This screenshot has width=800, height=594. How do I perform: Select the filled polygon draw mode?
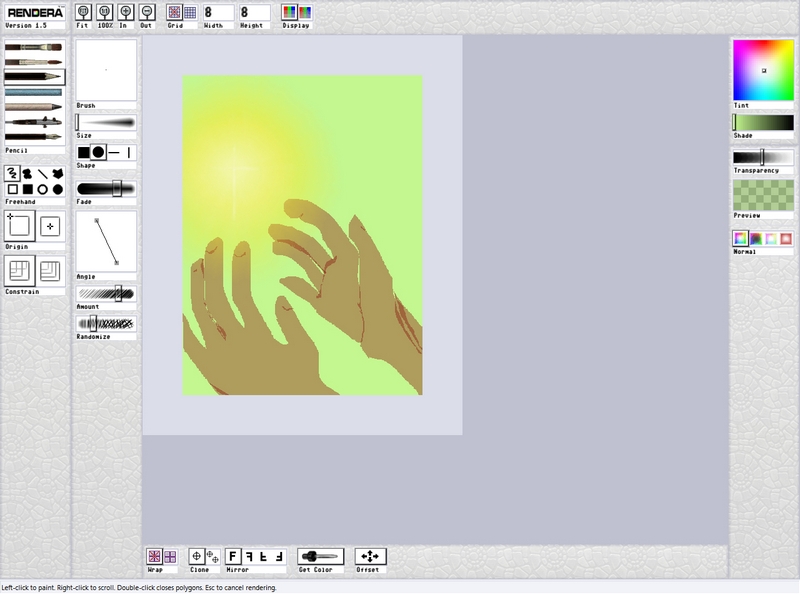click(x=58, y=174)
